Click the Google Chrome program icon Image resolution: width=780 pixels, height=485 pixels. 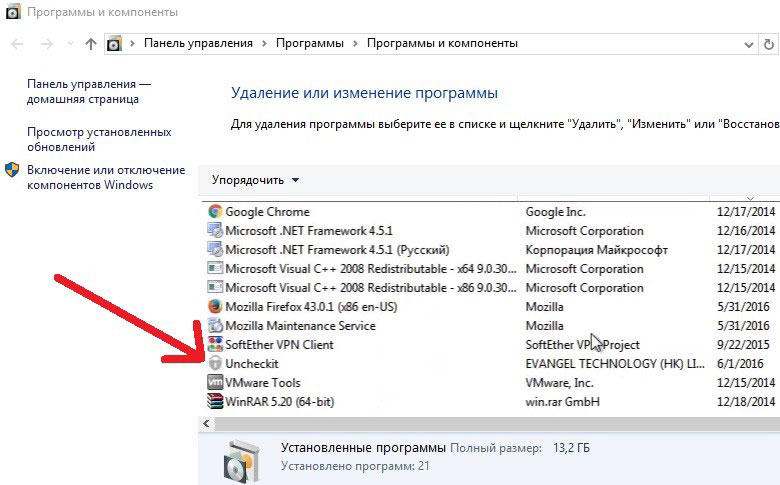[214, 212]
